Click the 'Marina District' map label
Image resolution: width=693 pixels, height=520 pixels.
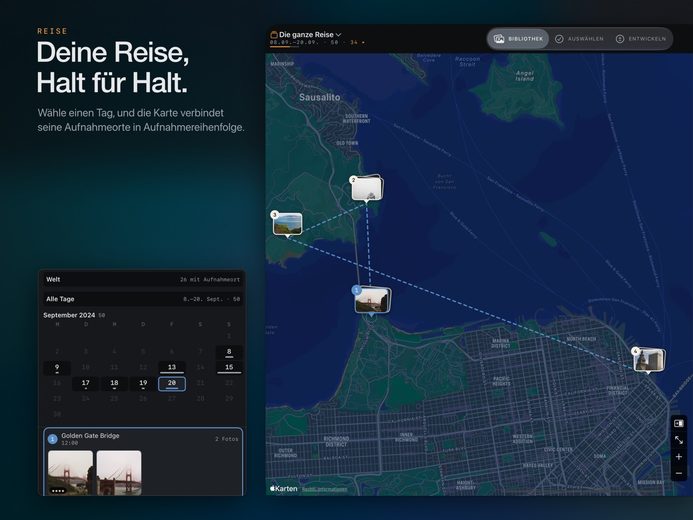(501, 343)
